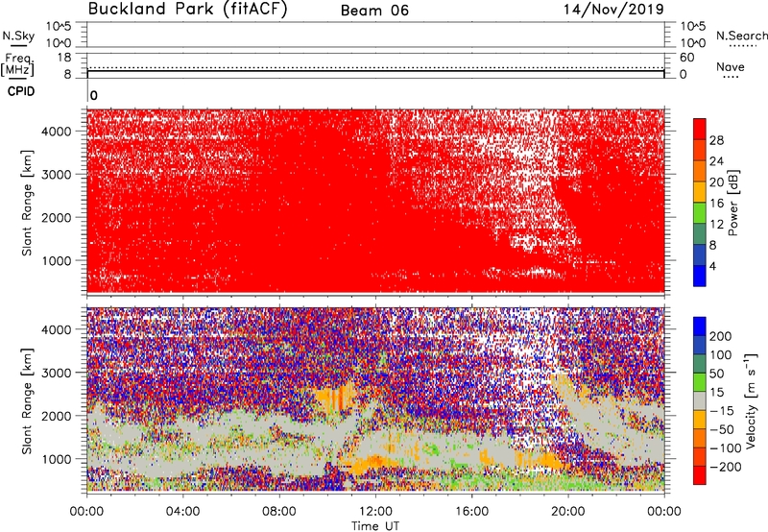Image resolution: width=768 pixels, height=532 pixels.
Task: Click the orange velocity patch near 10:00 UT
Action: click(x=334, y=397)
